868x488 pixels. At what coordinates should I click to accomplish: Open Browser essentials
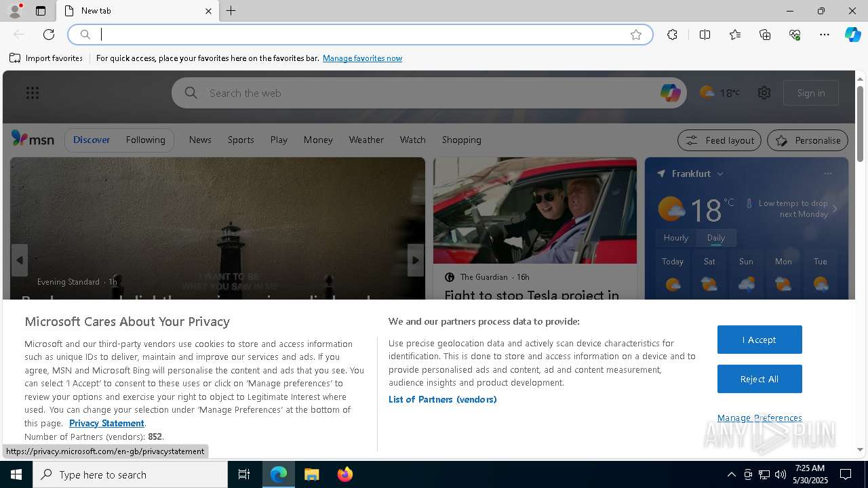click(795, 35)
